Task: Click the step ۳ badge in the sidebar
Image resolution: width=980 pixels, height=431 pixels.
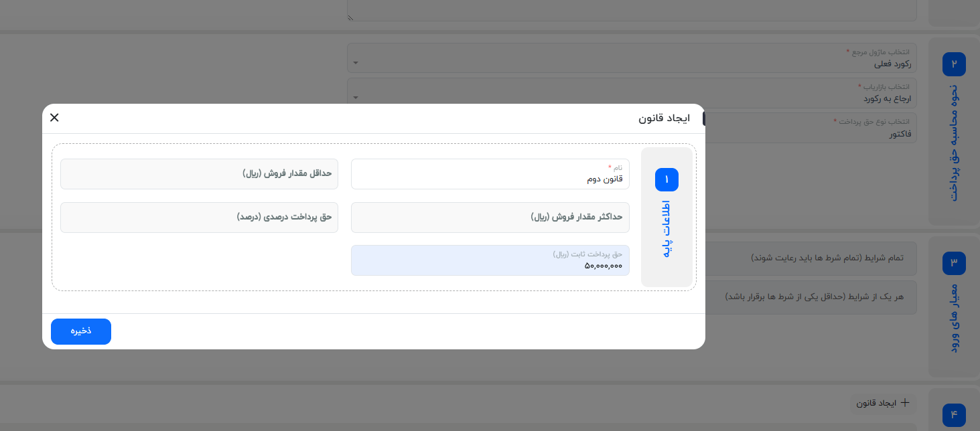Action: click(x=953, y=263)
